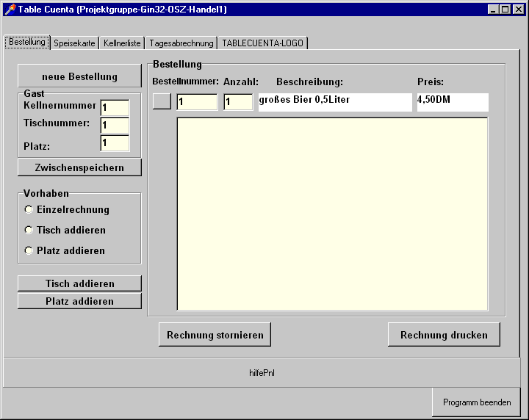The image size is (529, 420).
Task: Focus the Kellnernummer input field
Action: [115, 108]
